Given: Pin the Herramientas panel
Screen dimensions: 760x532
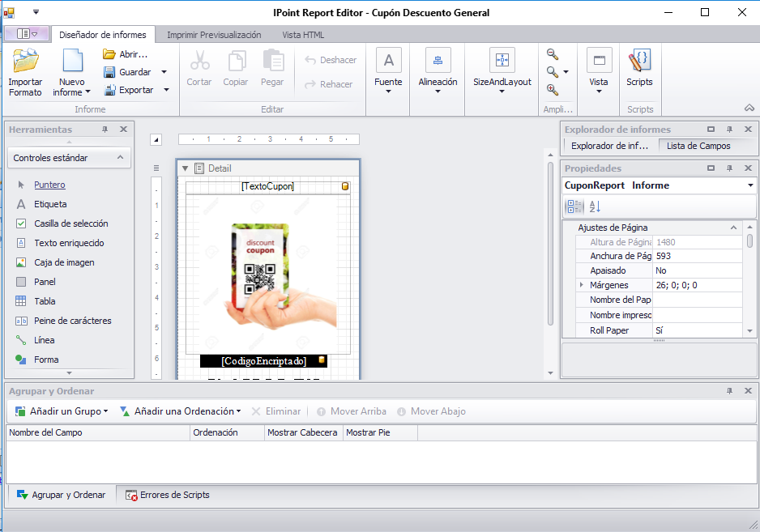Looking at the screenshot, I should coord(105,130).
